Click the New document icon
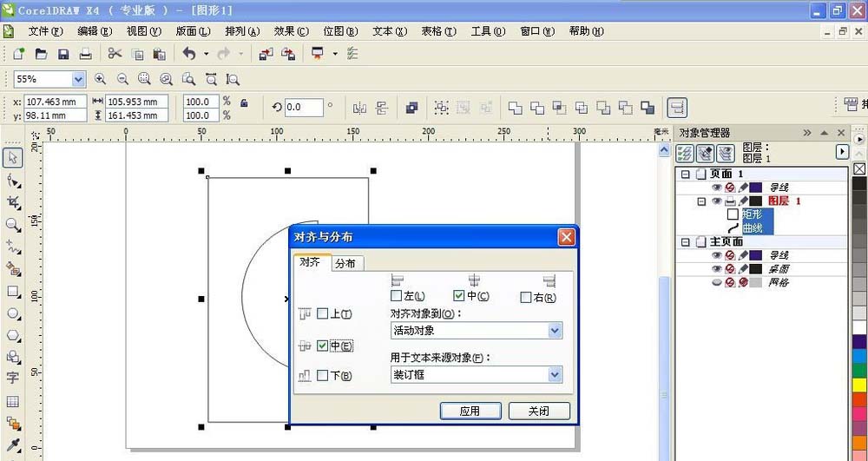This screenshot has height=461, width=868. tap(19, 54)
